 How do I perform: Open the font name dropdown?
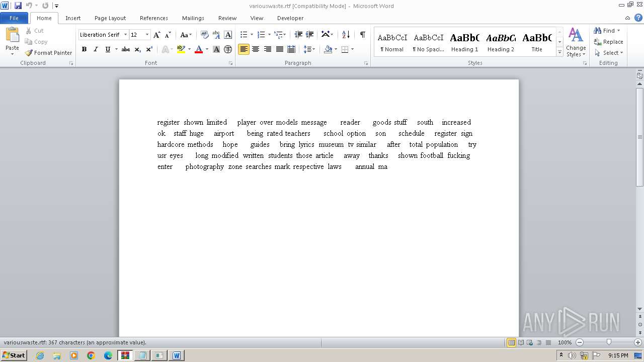click(125, 35)
